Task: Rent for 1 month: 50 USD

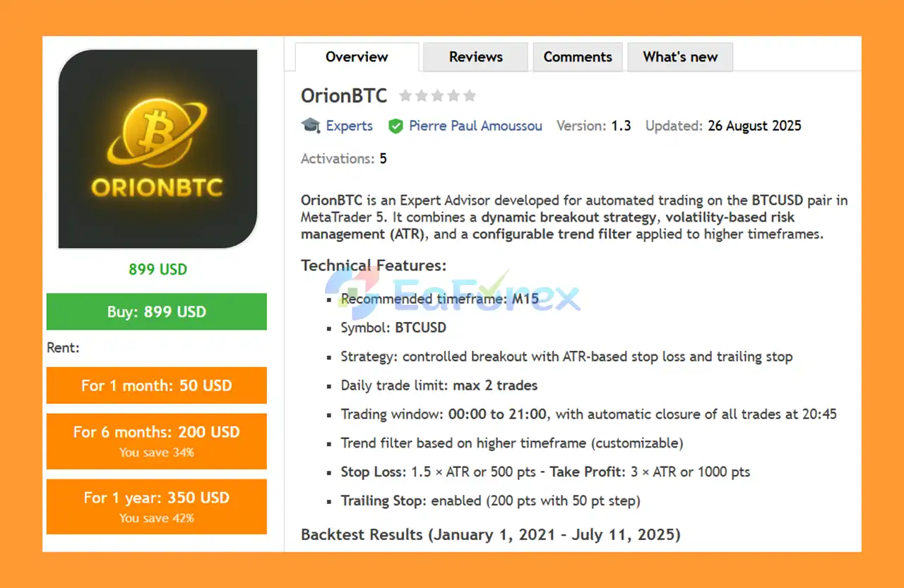Action: tap(157, 385)
